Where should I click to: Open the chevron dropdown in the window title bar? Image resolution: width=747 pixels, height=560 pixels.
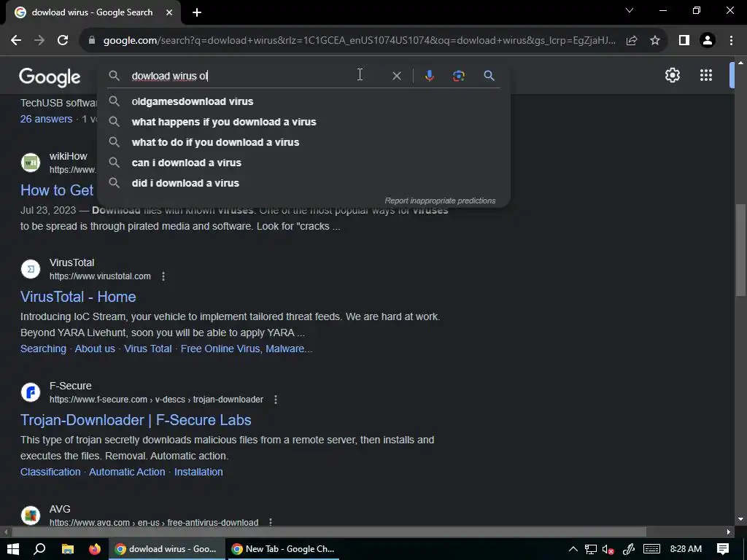630,10
